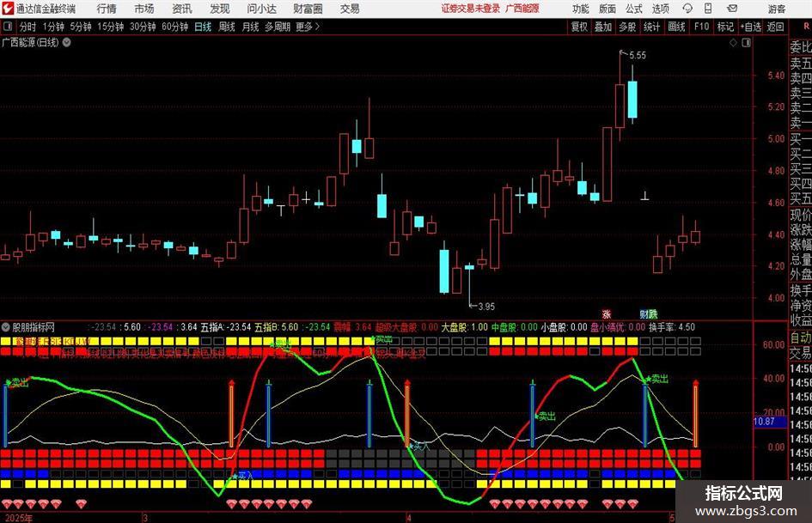Open the 问小达 assistant menu

point(261,9)
